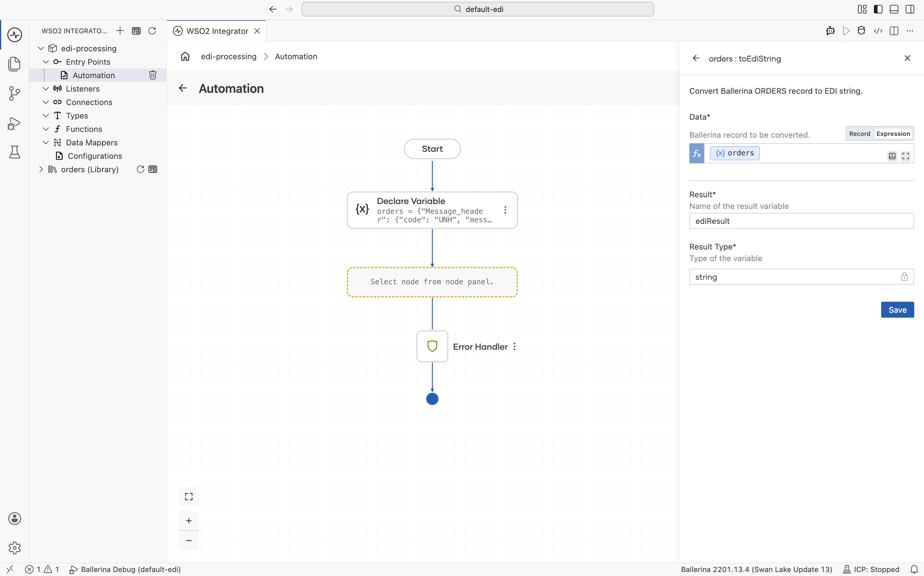924x576 pixels.
Task: Click the Error Handler shield node
Action: [x=432, y=346]
